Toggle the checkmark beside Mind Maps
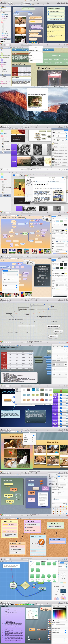This screenshot has width=68, height=644. pyautogui.click(x=61, y=398)
